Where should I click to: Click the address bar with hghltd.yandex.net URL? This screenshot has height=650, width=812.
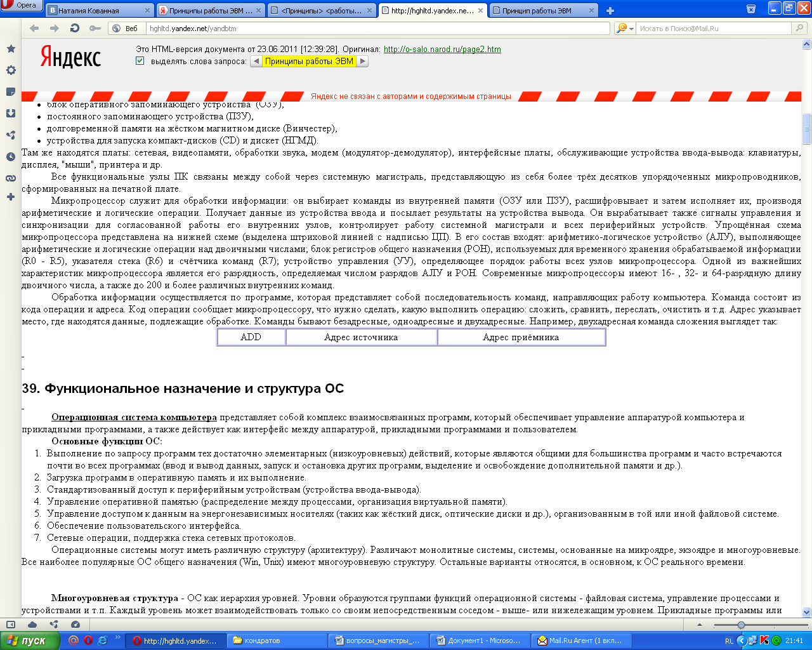[378, 29]
